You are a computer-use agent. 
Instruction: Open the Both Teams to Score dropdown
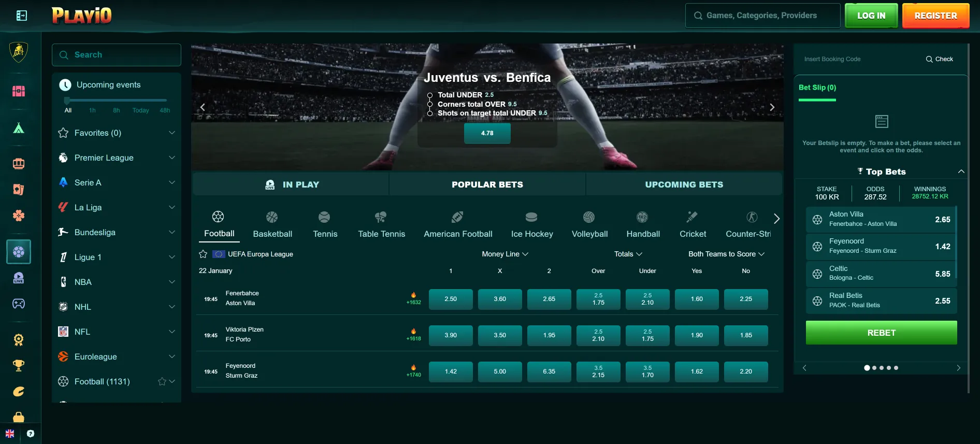(x=726, y=254)
